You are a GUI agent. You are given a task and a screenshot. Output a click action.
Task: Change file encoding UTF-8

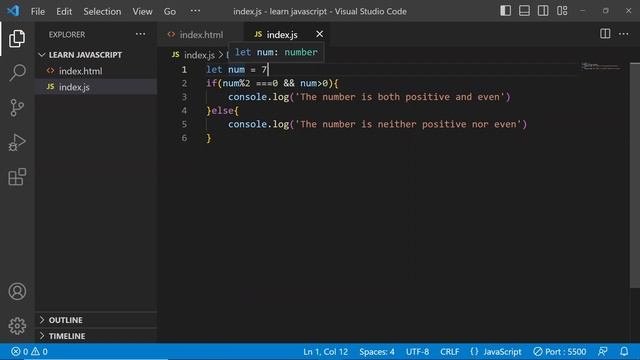417,351
